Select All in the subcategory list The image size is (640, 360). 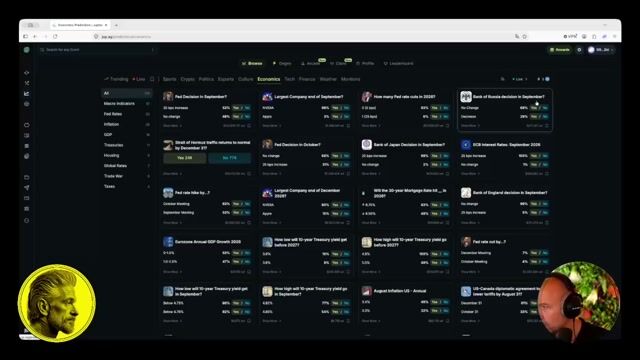point(127,93)
